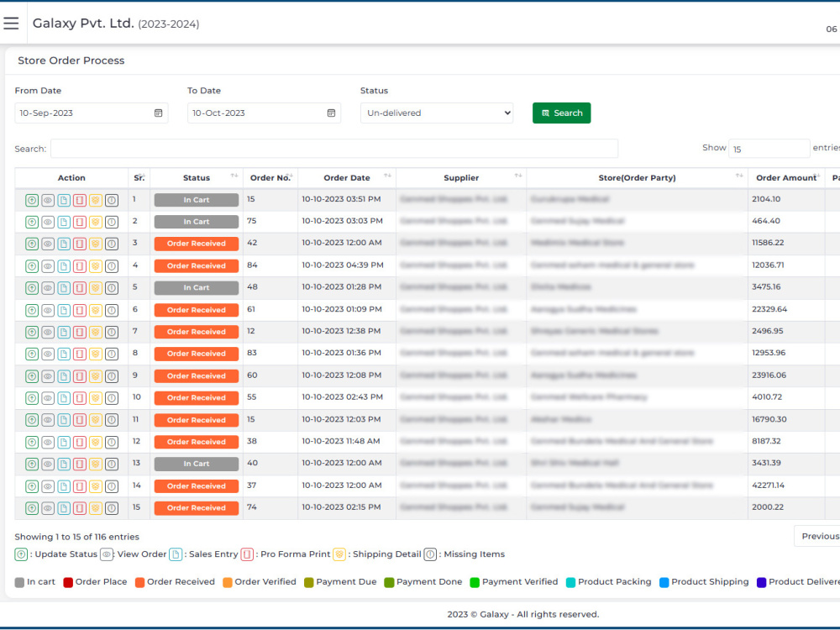The image size is (840, 630).
Task: Open Sales Entry for row Sr. 1
Action: click(x=64, y=200)
